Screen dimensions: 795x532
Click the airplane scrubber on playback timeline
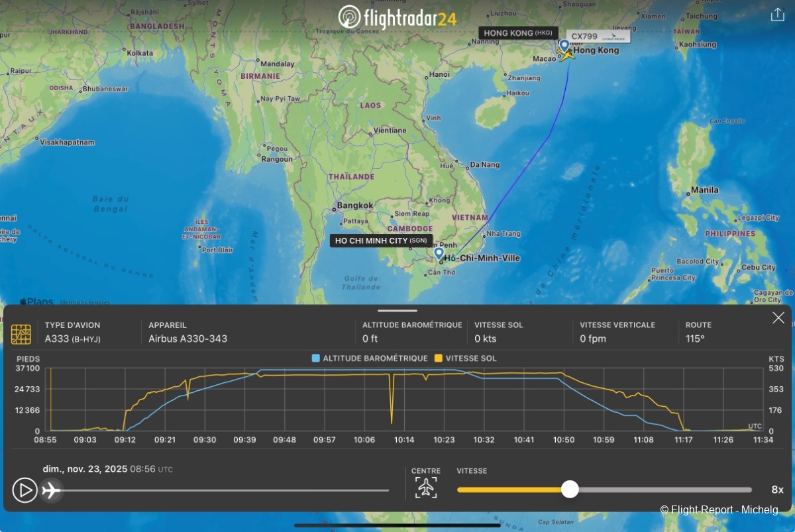point(51,490)
